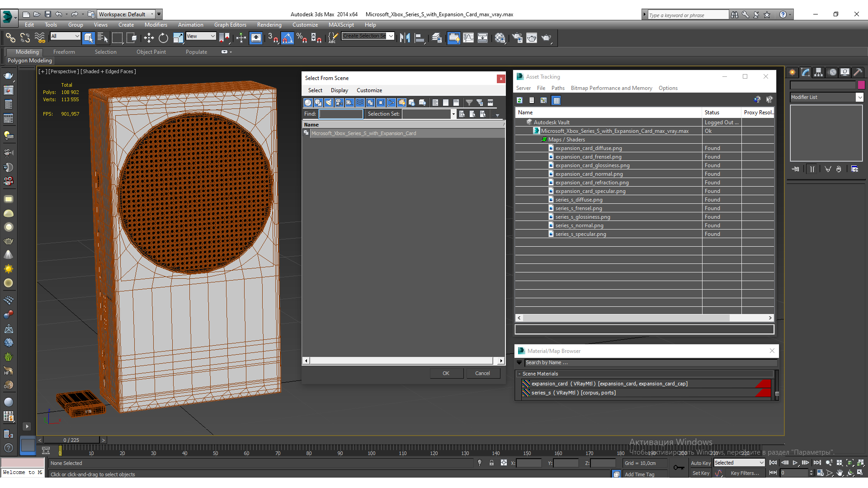
Task: Open Paths menu in Asset Tracking
Action: tap(558, 88)
